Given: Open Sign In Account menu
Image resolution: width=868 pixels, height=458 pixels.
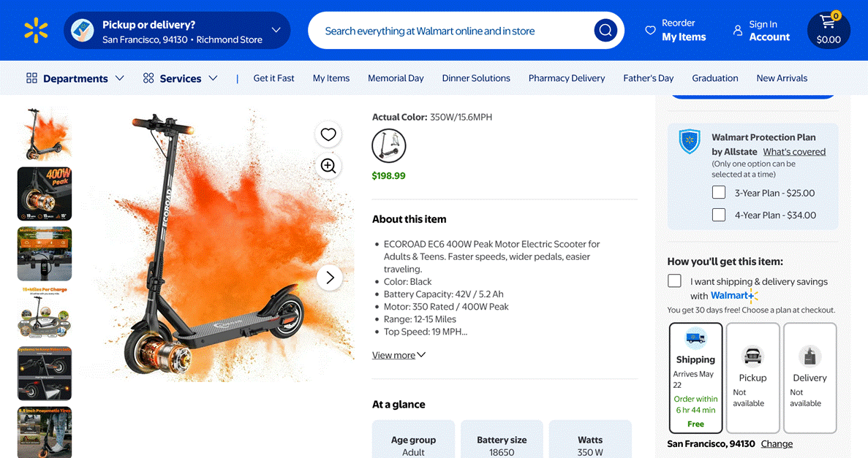Looking at the screenshot, I should (x=761, y=31).
